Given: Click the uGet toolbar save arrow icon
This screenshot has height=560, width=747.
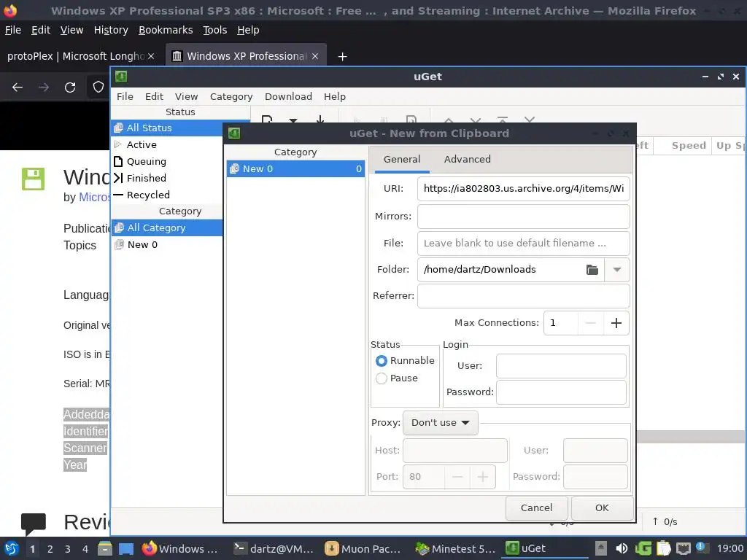Looking at the screenshot, I should [320, 119].
